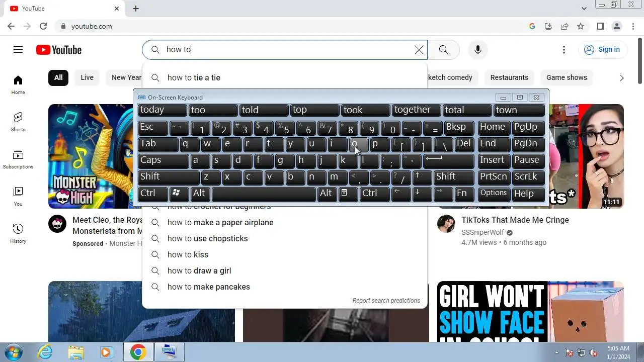This screenshot has height=362, width=644.
Task: Toggle the left Ctrl key
Action: [153, 194]
